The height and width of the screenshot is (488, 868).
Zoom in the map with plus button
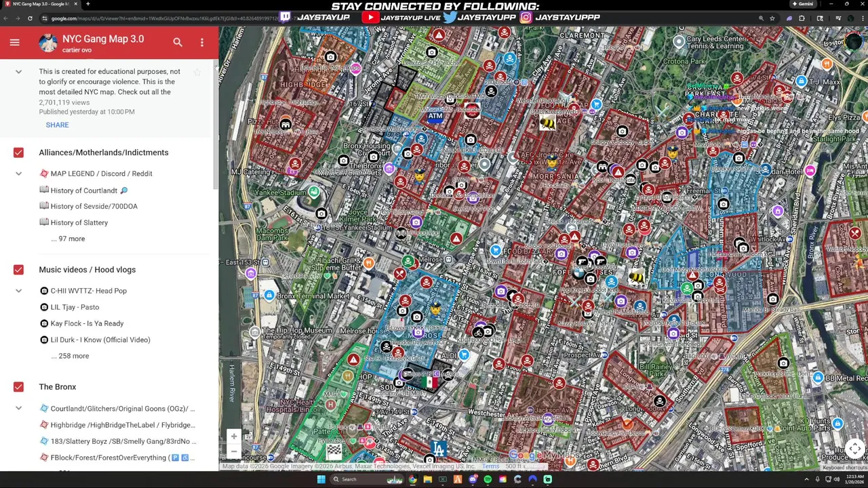pos(233,436)
